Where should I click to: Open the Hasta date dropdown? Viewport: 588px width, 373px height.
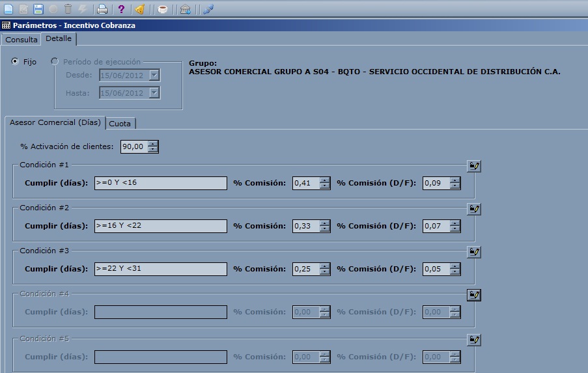click(154, 93)
